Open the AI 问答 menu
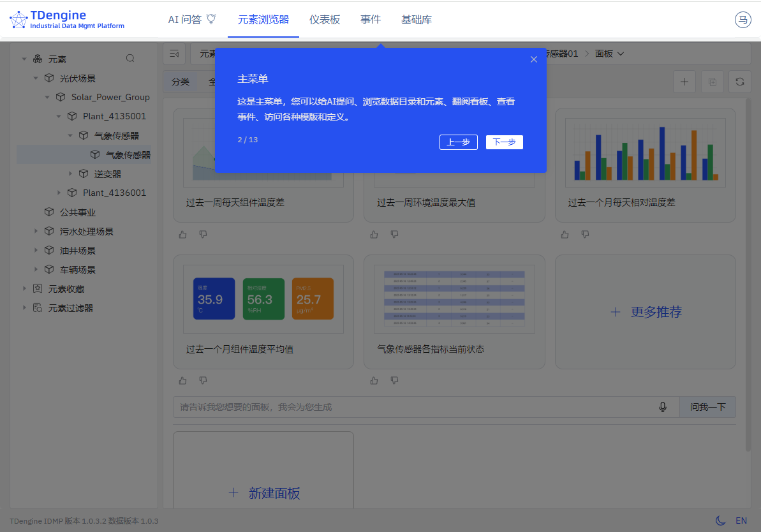 tap(192, 19)
